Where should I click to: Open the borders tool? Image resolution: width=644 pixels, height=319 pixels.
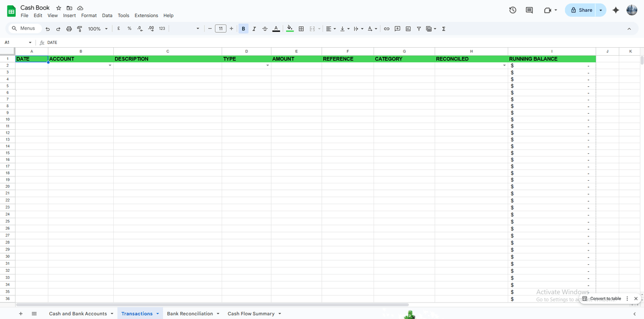click(301, 29)
